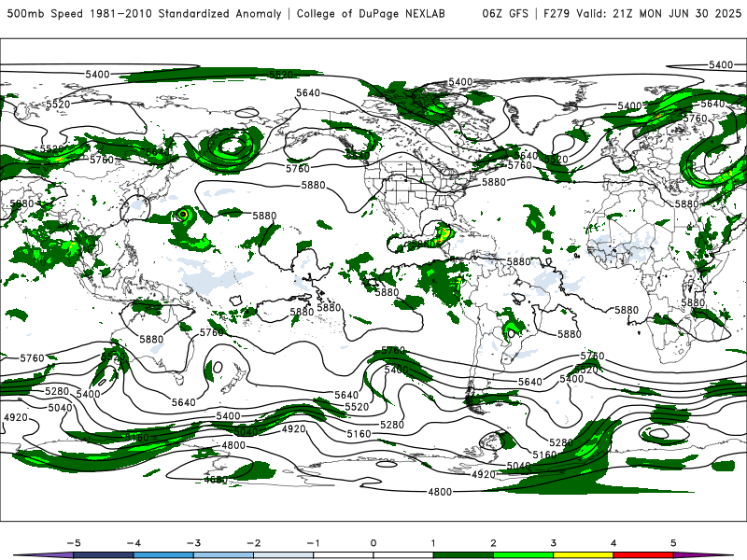
Task: Click the blue -4 to -3 colorbar segment
Action: pos(163,555)
